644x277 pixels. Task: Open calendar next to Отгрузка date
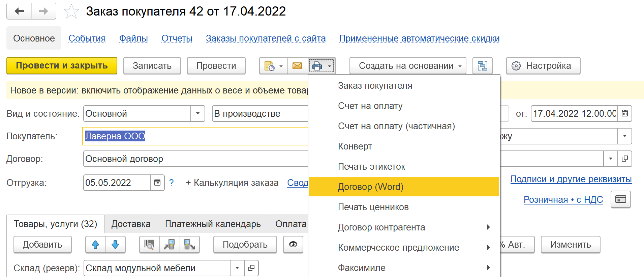157,183
